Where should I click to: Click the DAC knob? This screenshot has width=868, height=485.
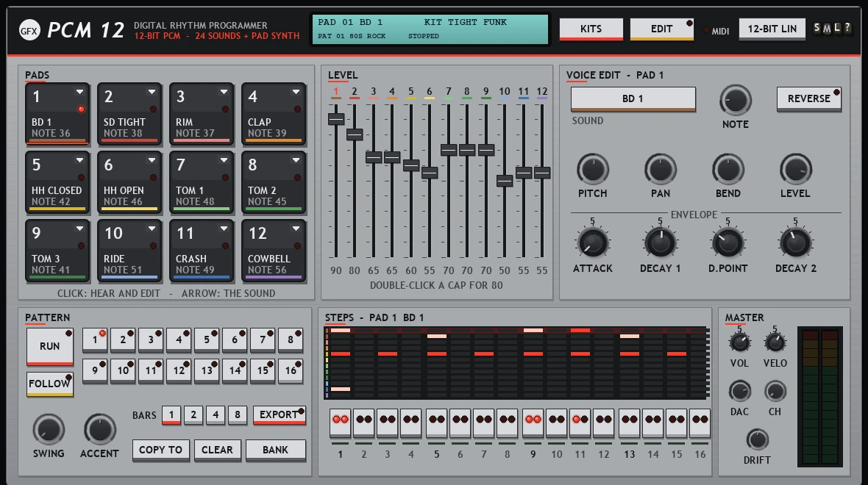tap(739, 391)
